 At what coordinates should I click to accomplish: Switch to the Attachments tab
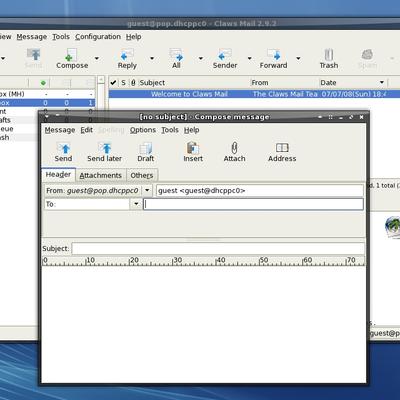point(101,175)
